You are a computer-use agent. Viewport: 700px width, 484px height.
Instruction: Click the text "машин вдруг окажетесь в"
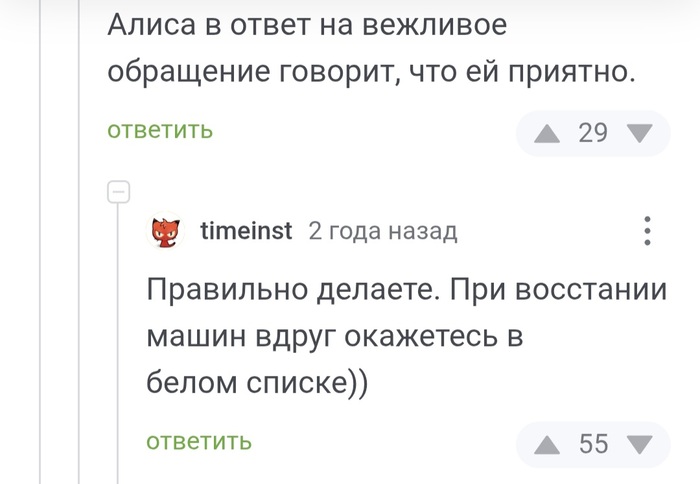tap(335, 337)
